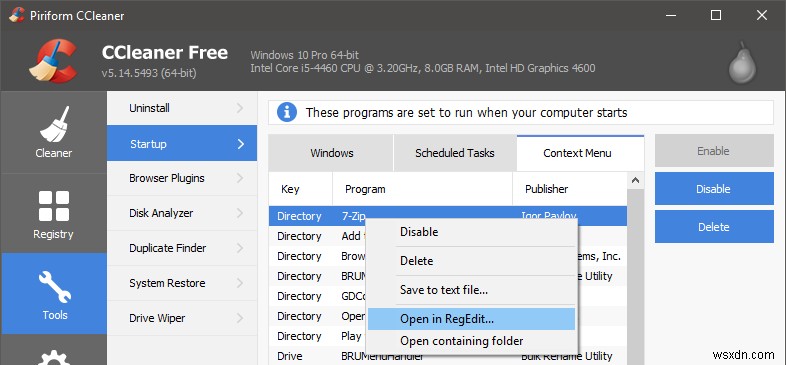Select the Tools wrench icon
Image resolution: width=786 pixels, height=365 pixels.
[54, 287]
